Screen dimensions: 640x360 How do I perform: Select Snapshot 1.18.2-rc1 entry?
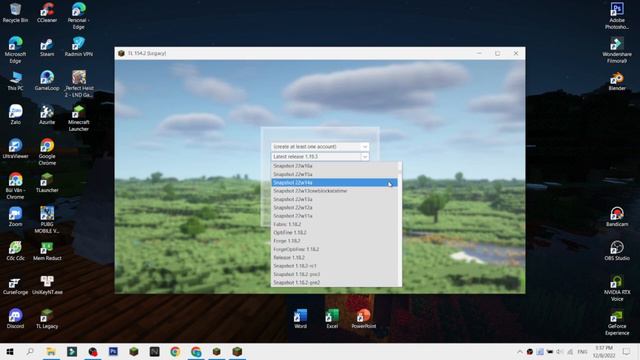pyautogui.click(x=334, y=266)
